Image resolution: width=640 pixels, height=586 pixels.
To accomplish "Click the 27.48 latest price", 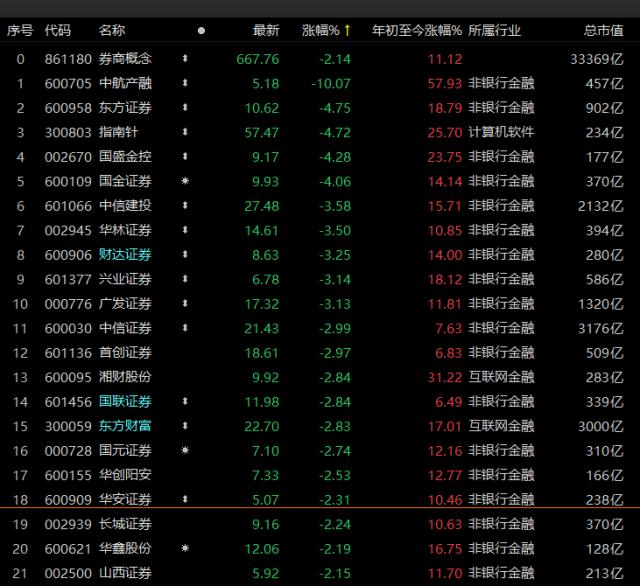I will coord(262,206).
